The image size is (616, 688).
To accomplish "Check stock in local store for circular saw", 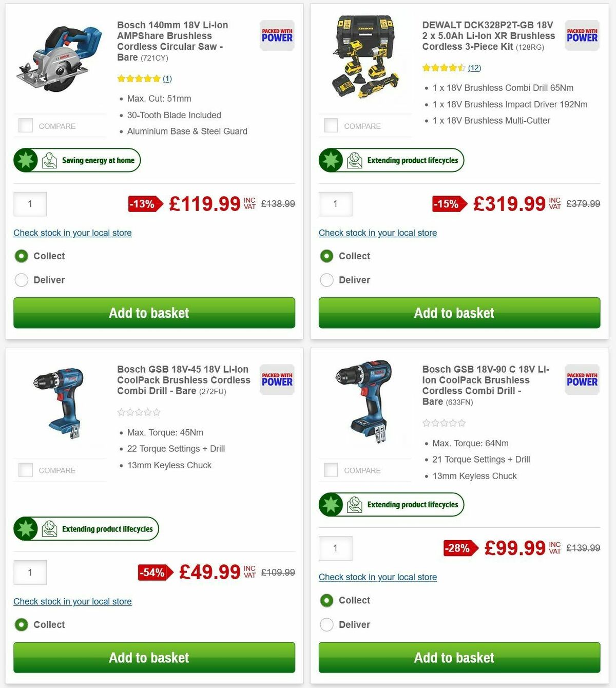I will pos(72,233).
